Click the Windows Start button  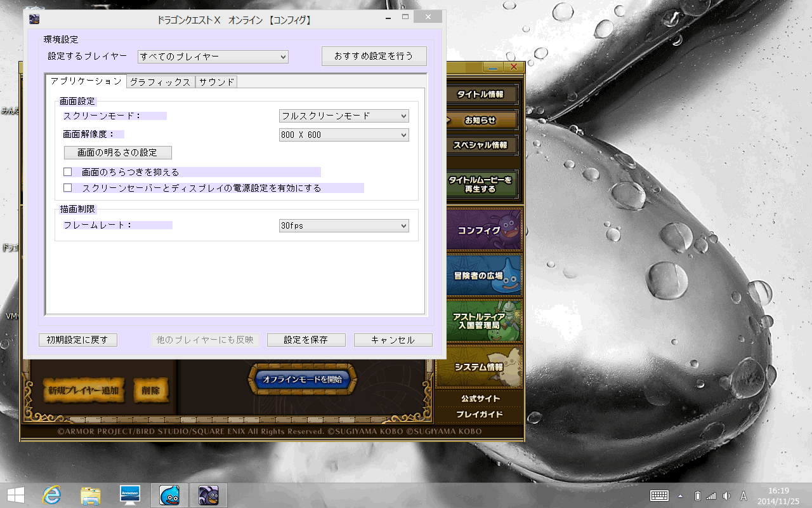pyautogui.click(x=16, y=495)
